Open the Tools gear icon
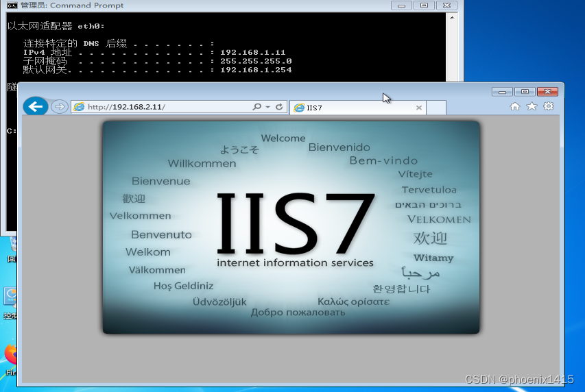The image size is (585, 392). coord(549,106)
